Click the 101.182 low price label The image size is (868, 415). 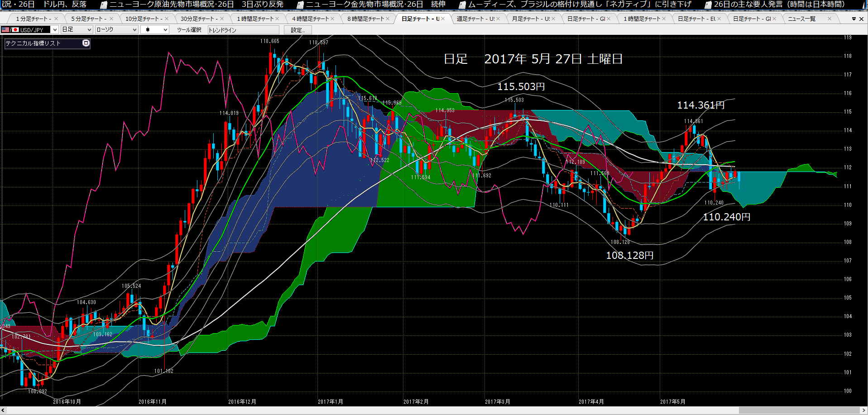pyautogui.click(x=164, y=371)
